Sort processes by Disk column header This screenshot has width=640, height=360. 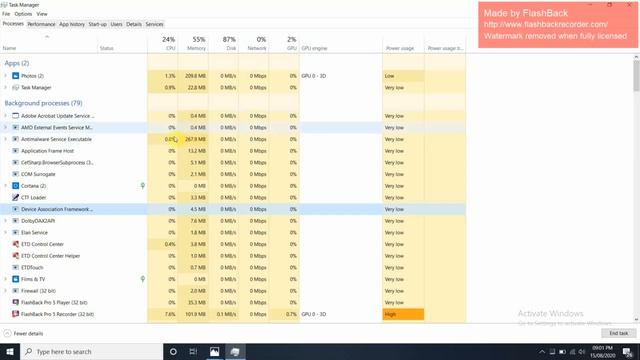(223, 43)
